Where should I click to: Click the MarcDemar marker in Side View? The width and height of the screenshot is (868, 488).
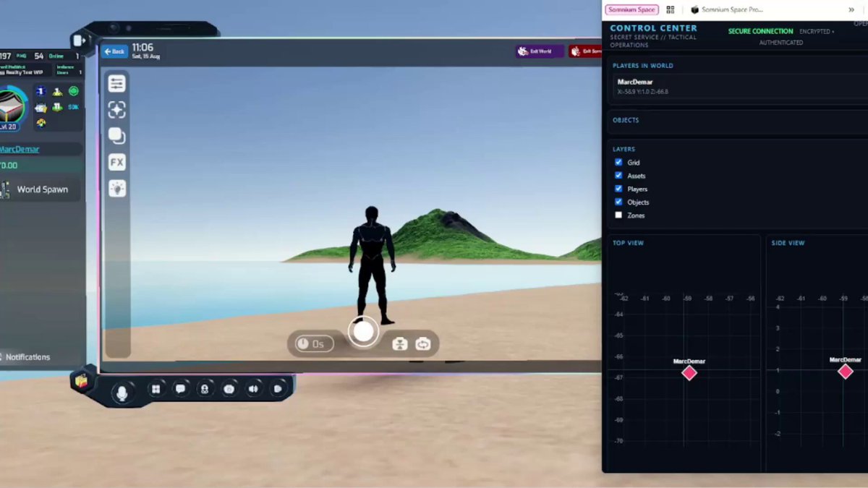[x=846, y=372]
